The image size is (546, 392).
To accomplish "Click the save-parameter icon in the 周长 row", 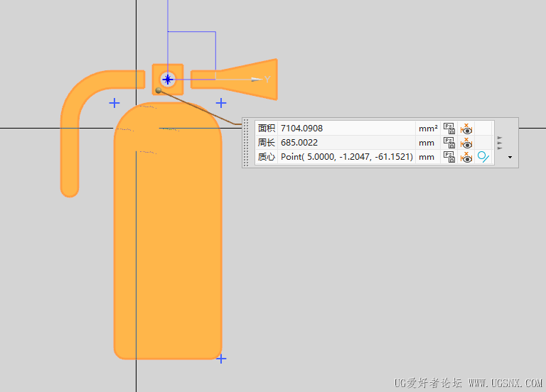I will click(x=449, y=143).
